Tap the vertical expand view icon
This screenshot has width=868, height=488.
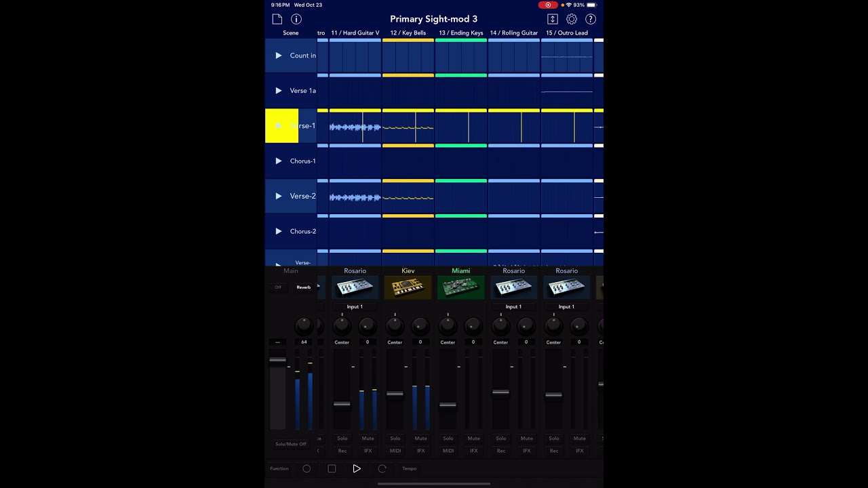pos(553,19)
